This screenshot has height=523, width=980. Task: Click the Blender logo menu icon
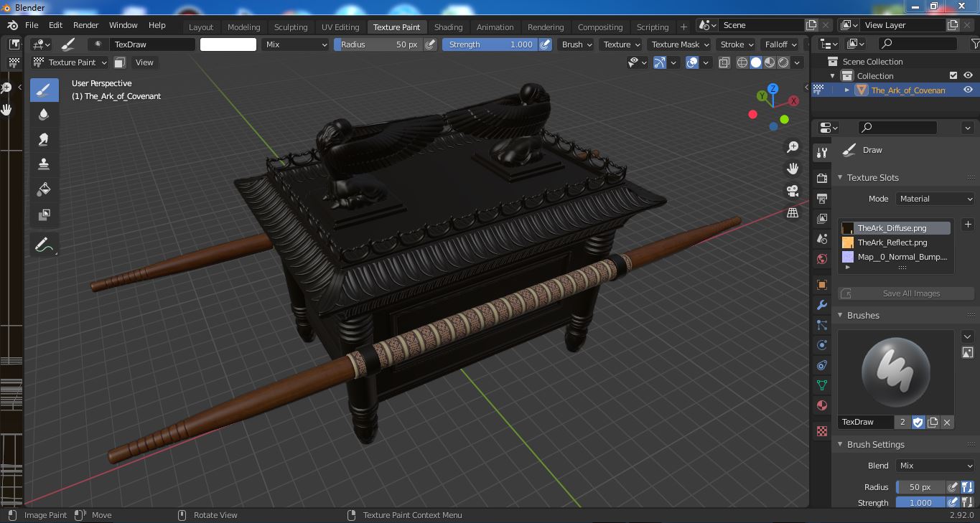pos(12,25)
